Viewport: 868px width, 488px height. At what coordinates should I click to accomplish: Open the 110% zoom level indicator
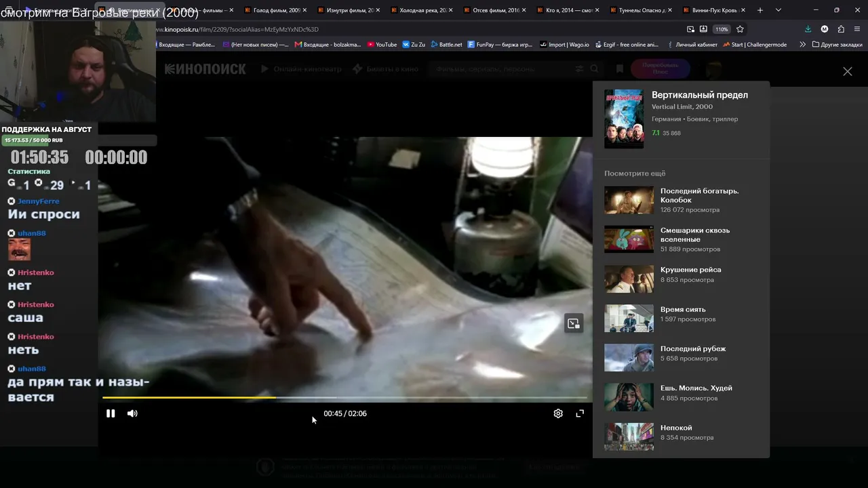pos(722,29)
